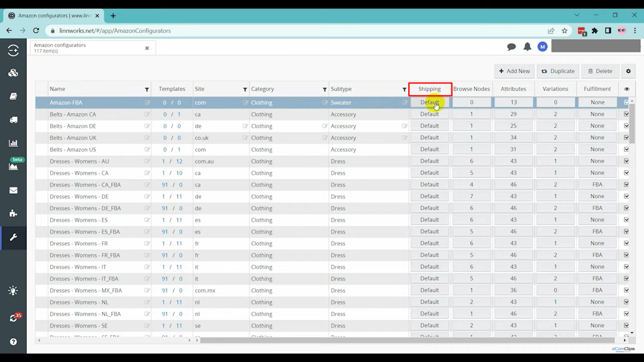
Task: Toggle the checkbox for Belts - Amazon US row
Action: tap(626, 149)
